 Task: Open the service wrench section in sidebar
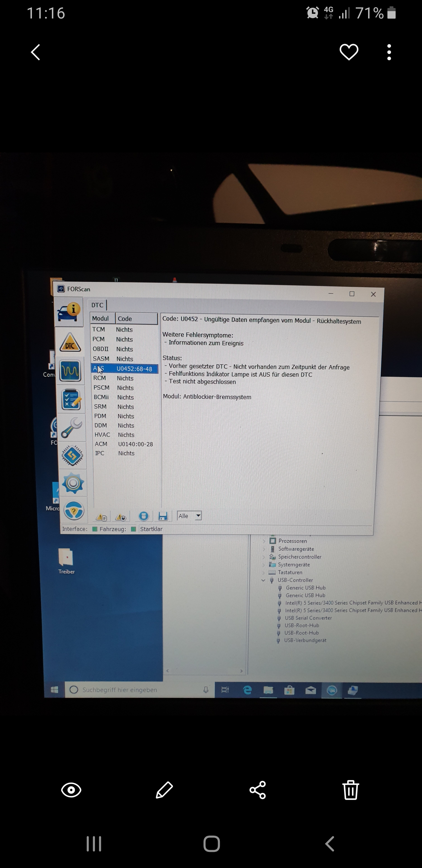pos(72,427)
